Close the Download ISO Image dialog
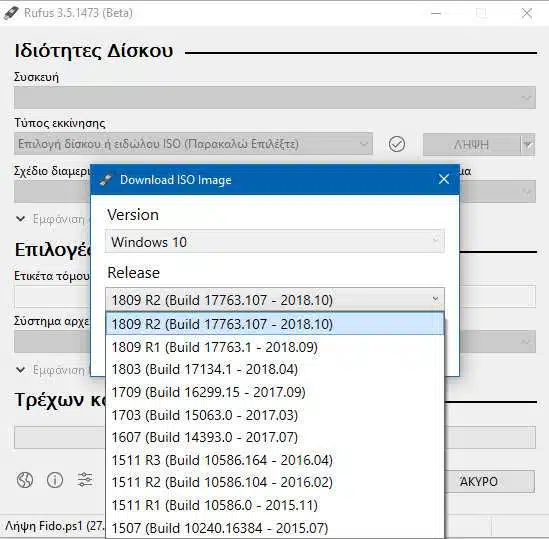The image size is (549, 539). (444, 179)
